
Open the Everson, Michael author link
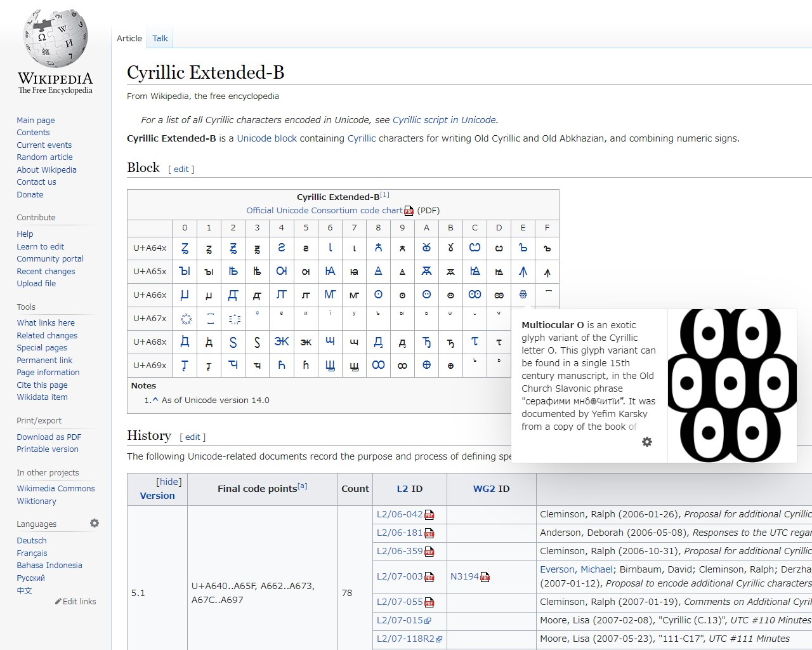click(x=576, y=569)
